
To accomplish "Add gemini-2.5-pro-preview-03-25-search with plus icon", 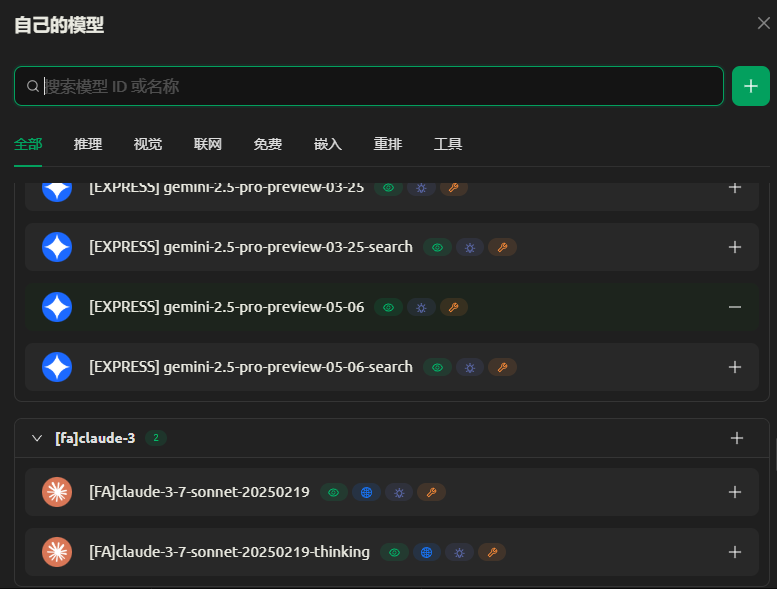I will click(x=735, y=247).
